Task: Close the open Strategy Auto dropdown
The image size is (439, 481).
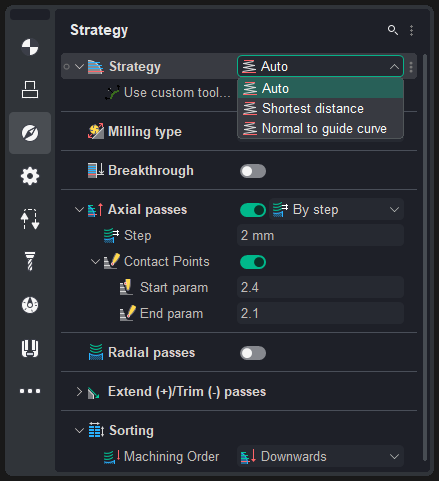Action: click(x=320, y=66)
